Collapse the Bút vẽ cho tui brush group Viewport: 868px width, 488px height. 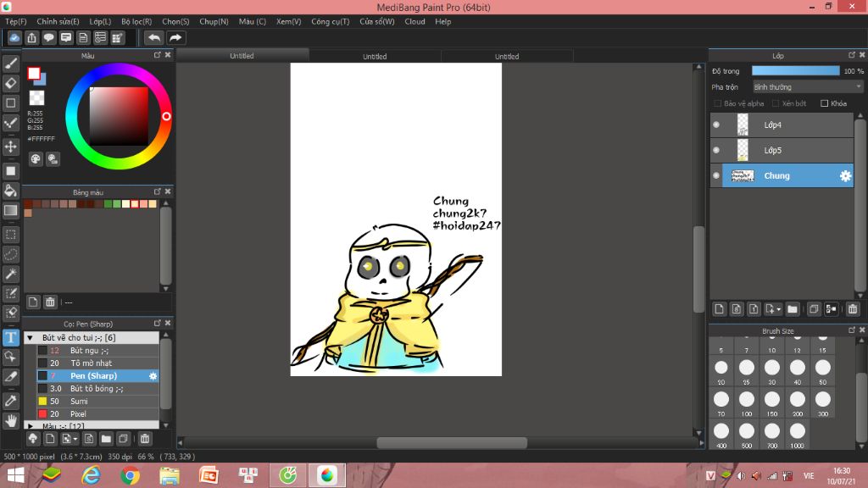coord(30,337)
